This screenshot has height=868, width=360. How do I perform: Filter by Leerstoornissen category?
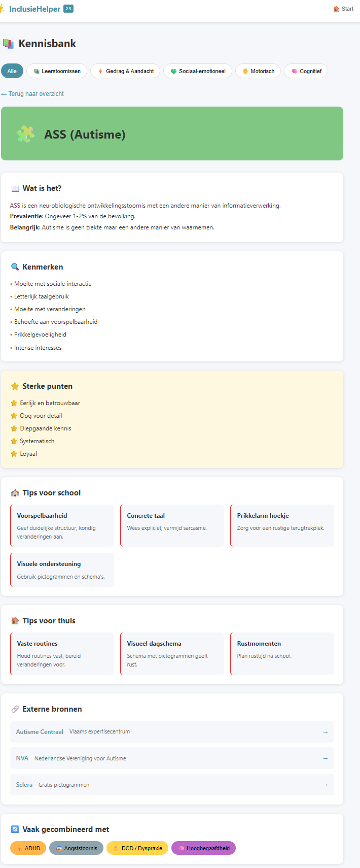[x=57, y=71]
